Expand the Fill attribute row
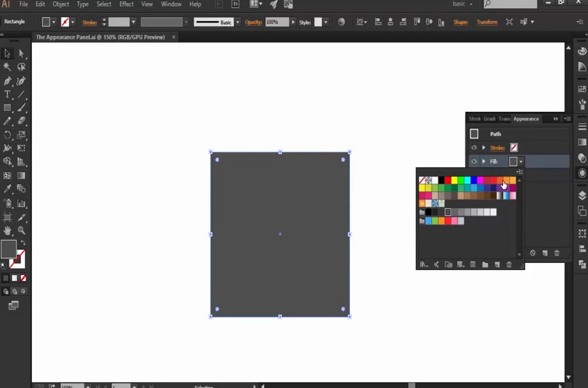This screenshot has height=388, width=588. (x=484, y=161)
